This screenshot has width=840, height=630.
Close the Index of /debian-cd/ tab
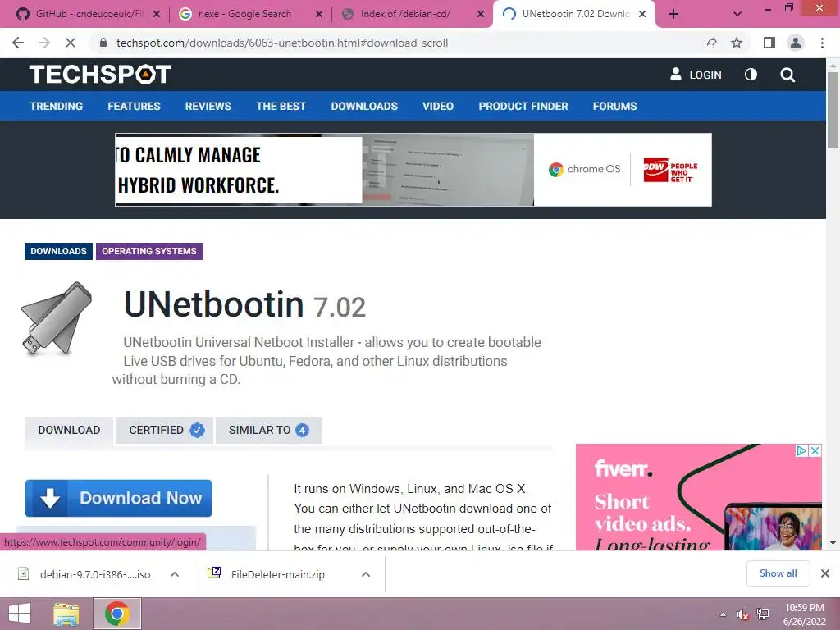tap(481, 14)
